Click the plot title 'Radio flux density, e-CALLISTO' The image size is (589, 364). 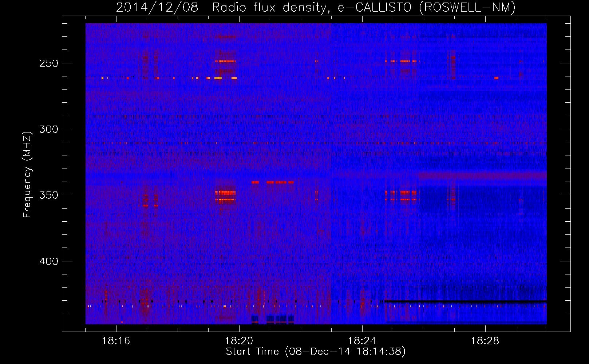[x=312, y=7]
